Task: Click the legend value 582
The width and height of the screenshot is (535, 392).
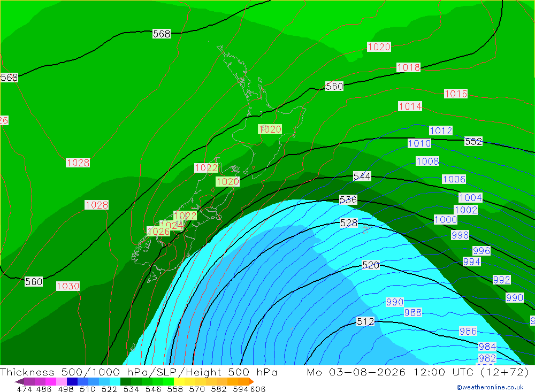Action: click(x=219, y=389)
